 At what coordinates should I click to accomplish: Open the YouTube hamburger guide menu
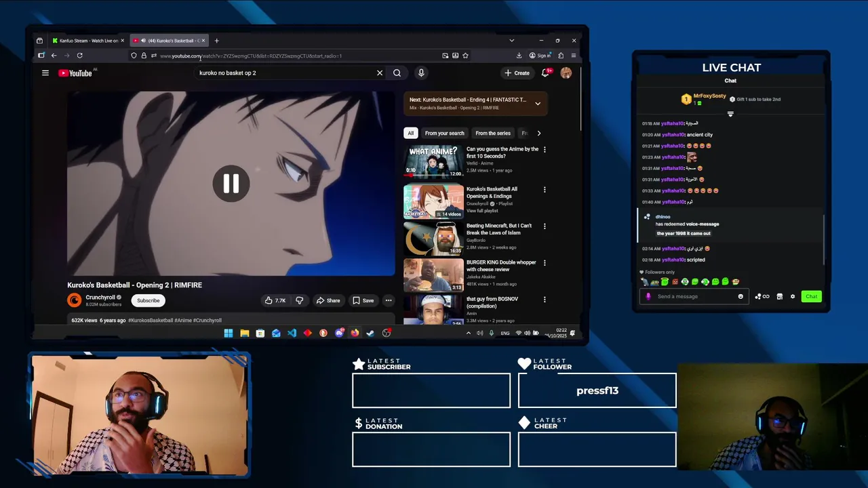click(x=45, y=73)
